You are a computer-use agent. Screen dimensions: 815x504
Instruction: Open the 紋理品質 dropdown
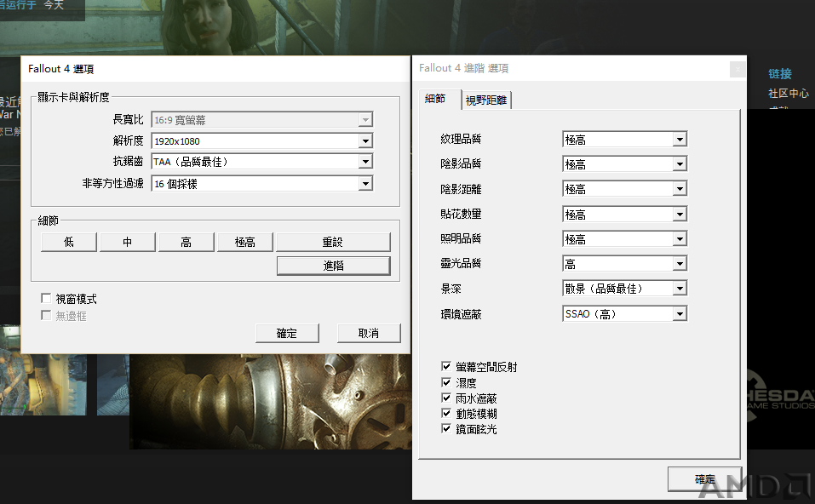625,140
